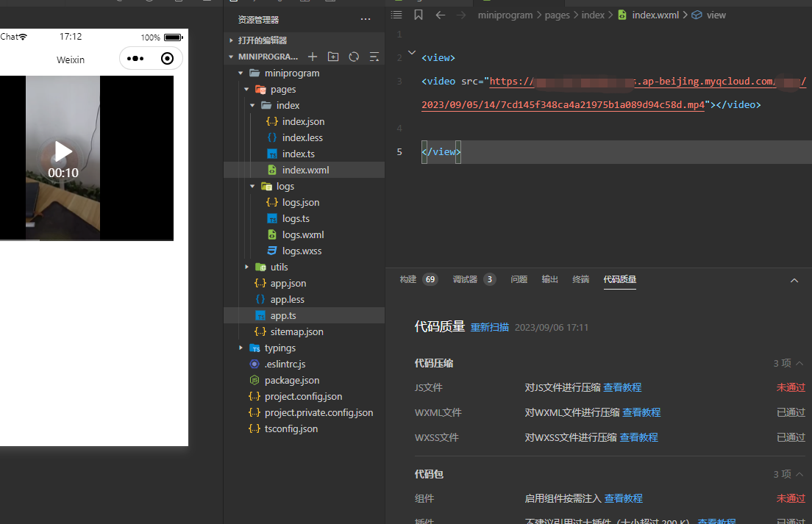
Task: Click the new folder icon in explorer
Action: (333, 57)
